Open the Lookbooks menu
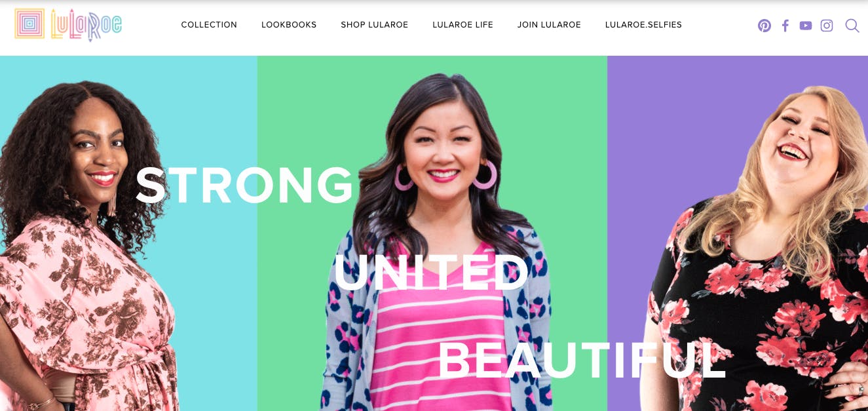868x411 pixels. 289,25
